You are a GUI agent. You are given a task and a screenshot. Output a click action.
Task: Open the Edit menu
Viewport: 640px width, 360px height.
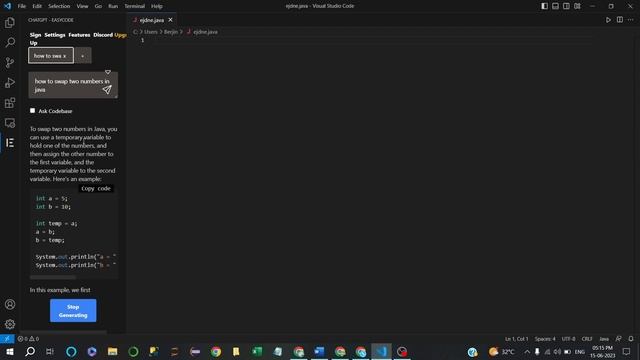click(x=37, y=6)
